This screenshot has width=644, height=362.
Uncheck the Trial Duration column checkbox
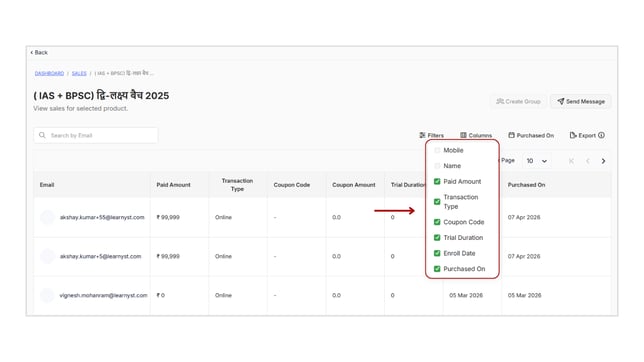437,237
